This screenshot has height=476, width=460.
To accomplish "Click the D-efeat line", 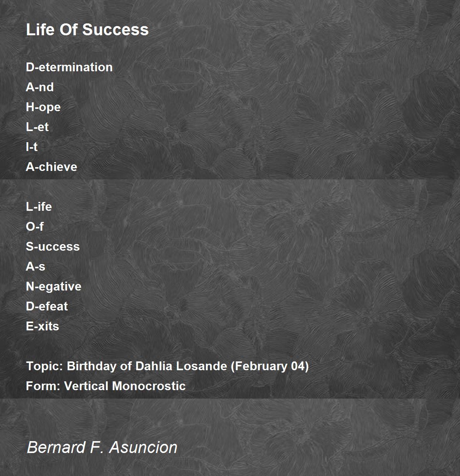I will (47, 306).
